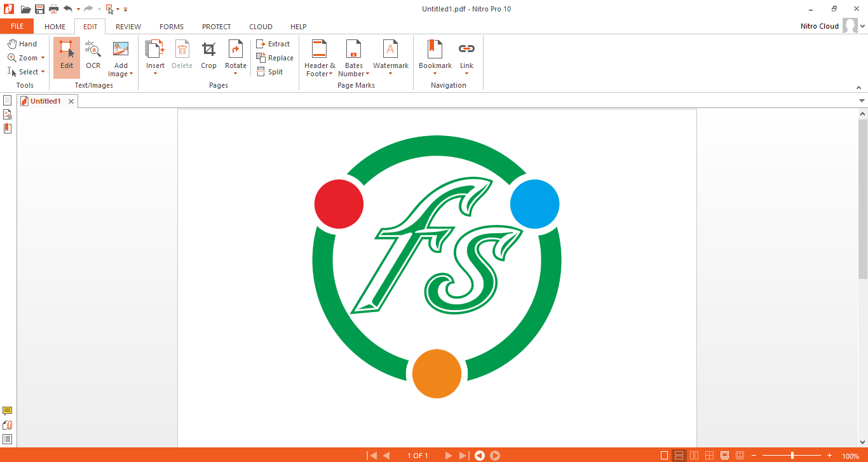Screen dimensions: 868x462
Task: Switch to facing pages view
Action: coord(695,456)
